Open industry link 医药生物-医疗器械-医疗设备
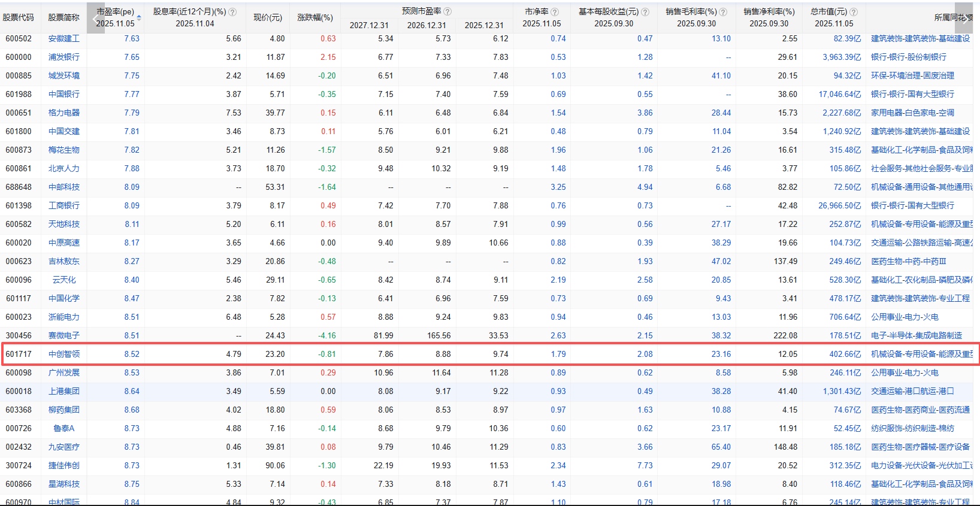Image resolution: width=980 pixels, height=506 pixels. [920, 447]
